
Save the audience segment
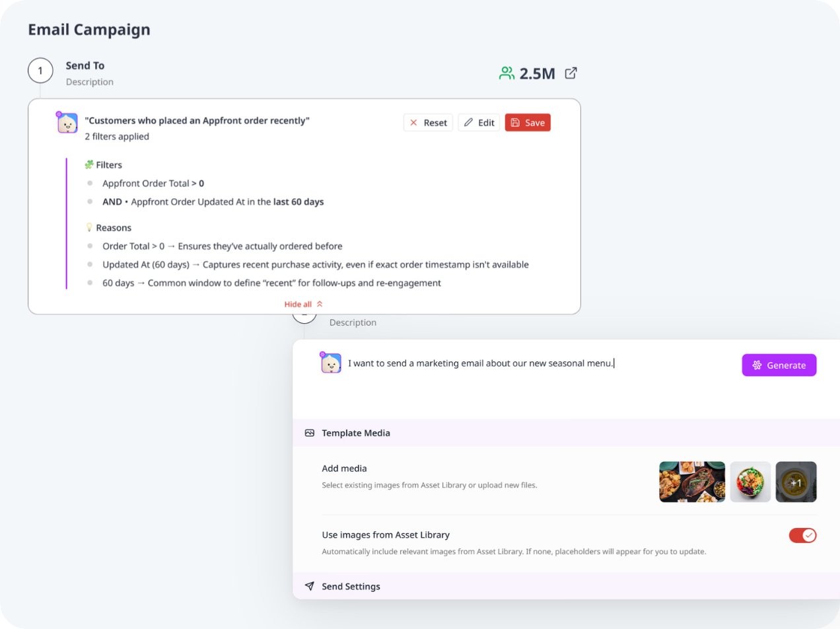pyautogui.click(x=528, y=122)
